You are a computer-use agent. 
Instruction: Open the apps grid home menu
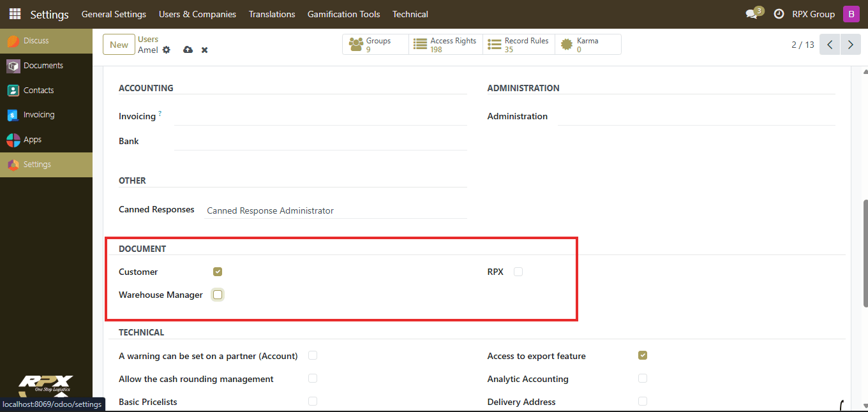pos(15,14)
